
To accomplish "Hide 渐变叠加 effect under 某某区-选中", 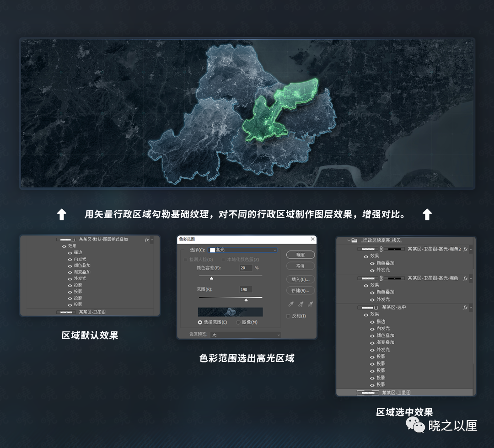I will tap(372, 343).
